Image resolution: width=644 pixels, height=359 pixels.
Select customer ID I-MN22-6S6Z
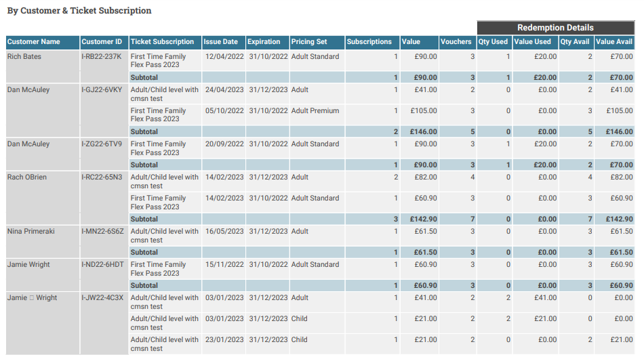pyautogui.click(x=102, y=232)
